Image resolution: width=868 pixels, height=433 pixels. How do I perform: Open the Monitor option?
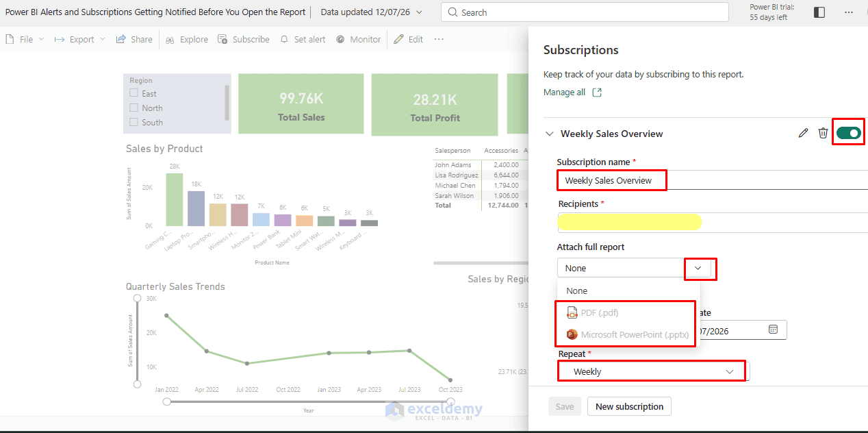click(359, 39)
